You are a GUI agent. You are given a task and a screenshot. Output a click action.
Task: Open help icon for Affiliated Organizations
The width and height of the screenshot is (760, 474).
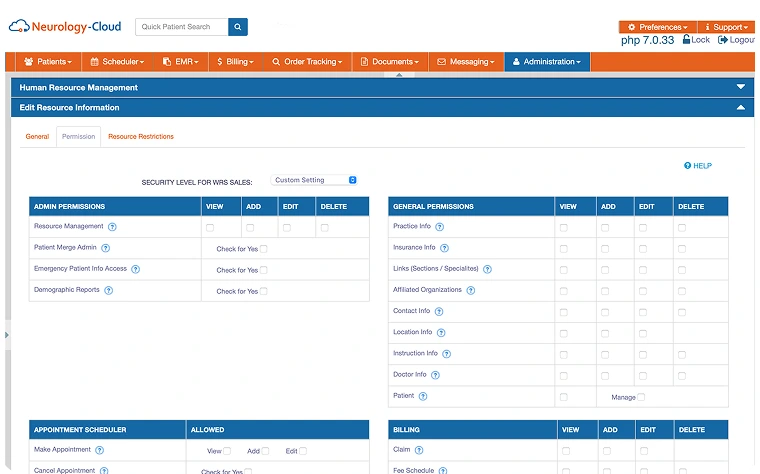471,290
